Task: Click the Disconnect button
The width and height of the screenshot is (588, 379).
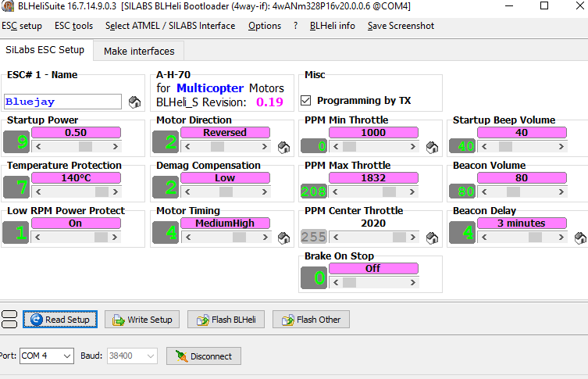Action: [204, 356]
